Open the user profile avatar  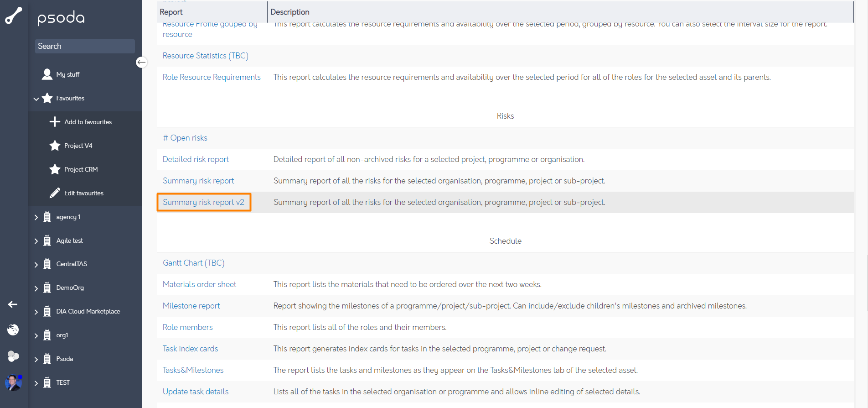tap(13, 382)
